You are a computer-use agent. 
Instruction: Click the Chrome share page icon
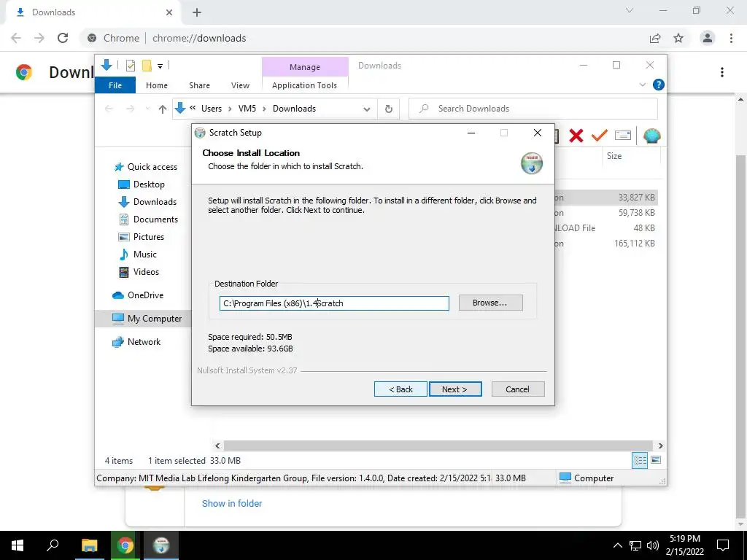point(655,38)
